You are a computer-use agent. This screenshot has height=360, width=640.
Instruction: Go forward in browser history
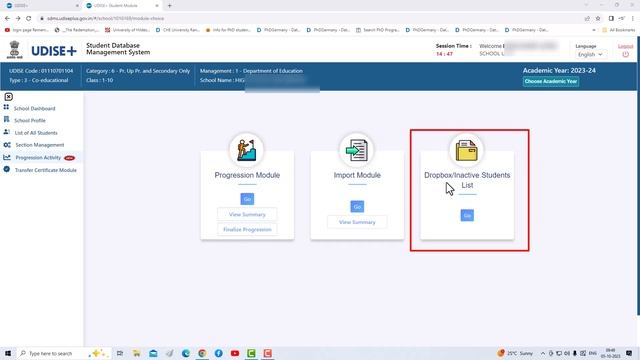pyautogui.click(x=18, y=18)
